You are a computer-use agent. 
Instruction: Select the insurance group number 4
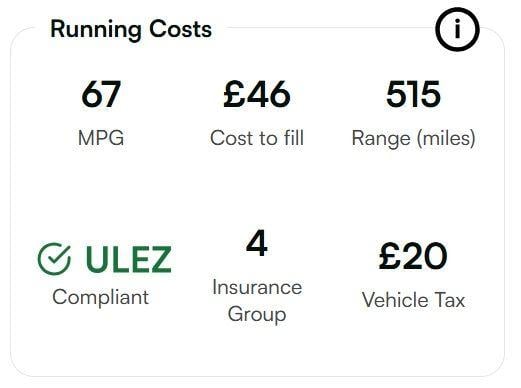point(257,243)
